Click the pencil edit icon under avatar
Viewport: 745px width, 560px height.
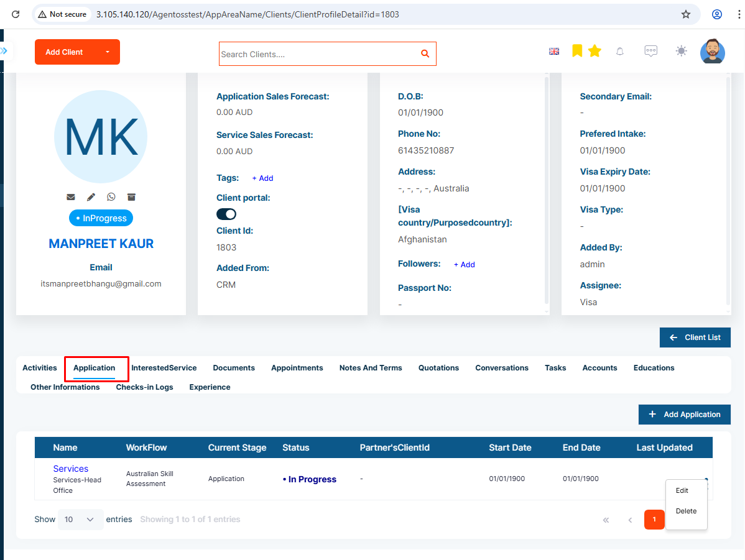pyautogui.click(x=91, y=197)
